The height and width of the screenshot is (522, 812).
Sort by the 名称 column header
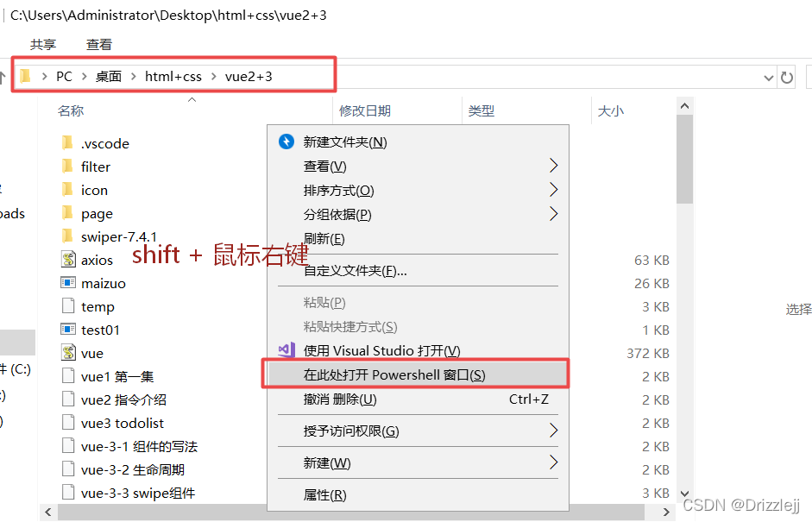coord(71,110)
